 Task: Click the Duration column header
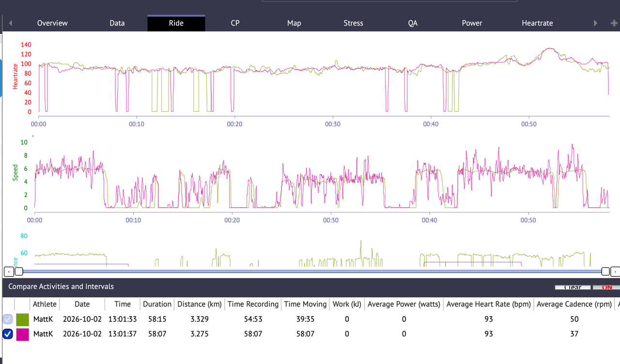tap(157, 304)
